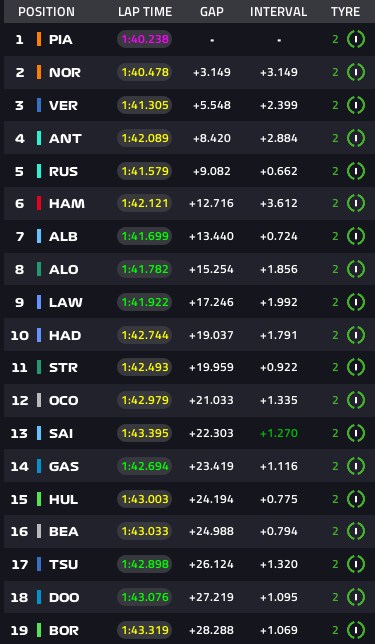The width and height of the screenshot is (375, 644).
Task: Click PIA's purple 1:40.238 lap time
Action: tap(145, 39)
